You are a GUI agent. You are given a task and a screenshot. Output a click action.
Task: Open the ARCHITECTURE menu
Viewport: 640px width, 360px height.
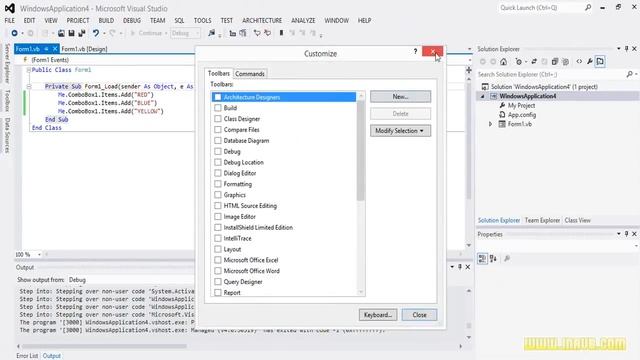(x=262, y=20)
